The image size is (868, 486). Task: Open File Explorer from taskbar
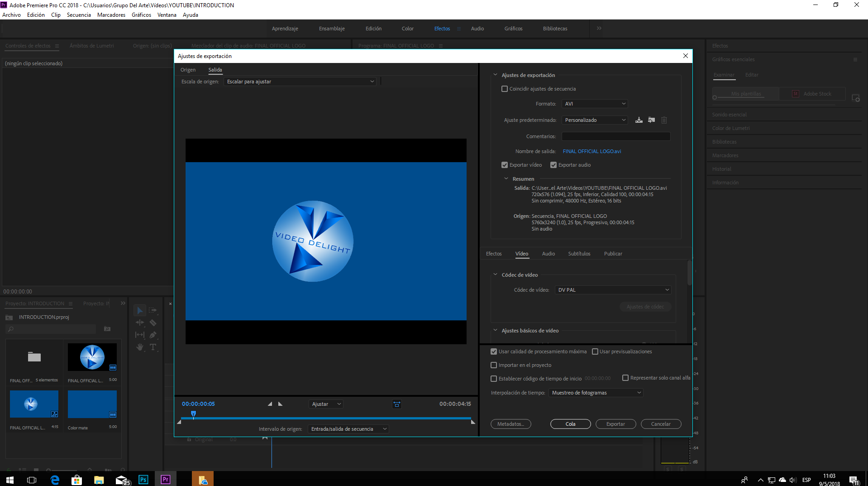(99, 479)
